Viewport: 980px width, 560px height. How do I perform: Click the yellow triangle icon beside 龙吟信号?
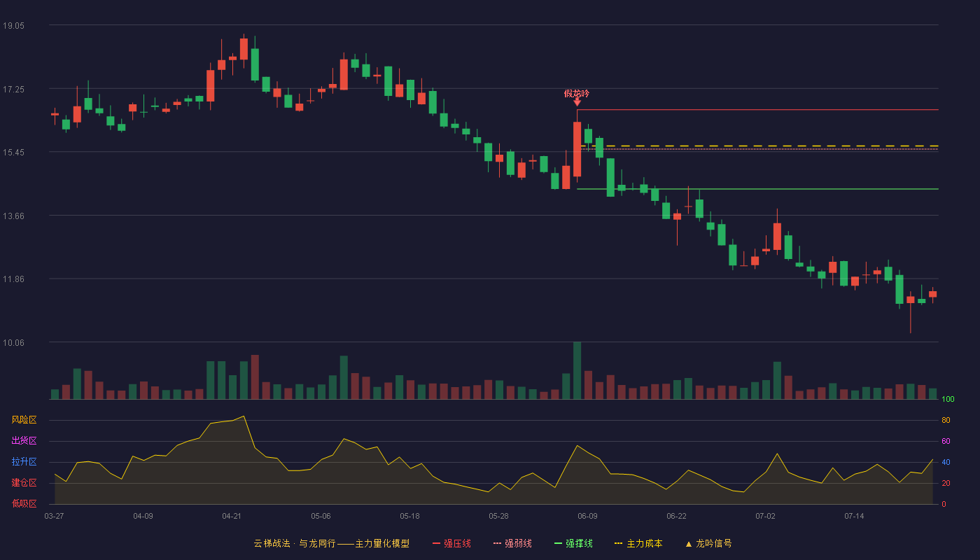click(x=689, y=544)
